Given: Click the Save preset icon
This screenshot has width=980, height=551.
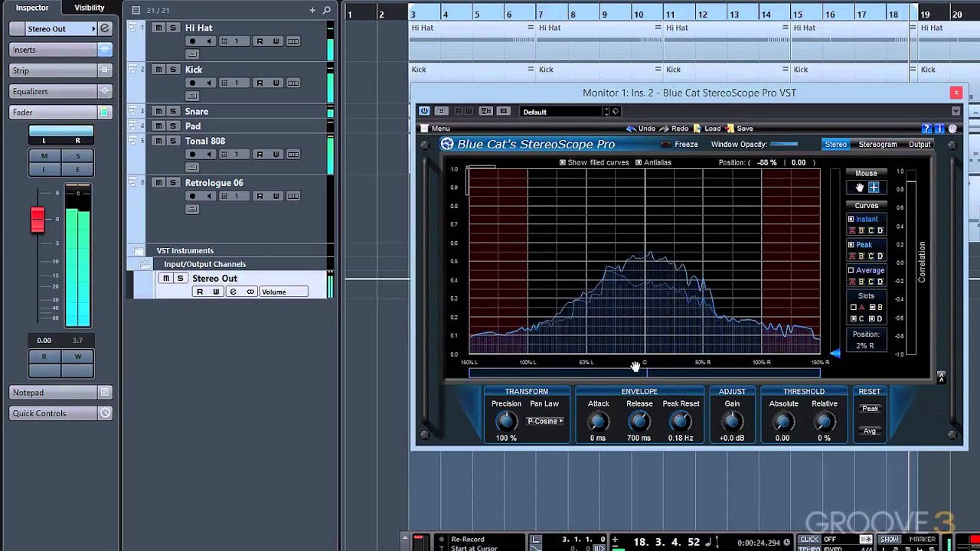Looking at the screenshot, I should pos(730,129).
